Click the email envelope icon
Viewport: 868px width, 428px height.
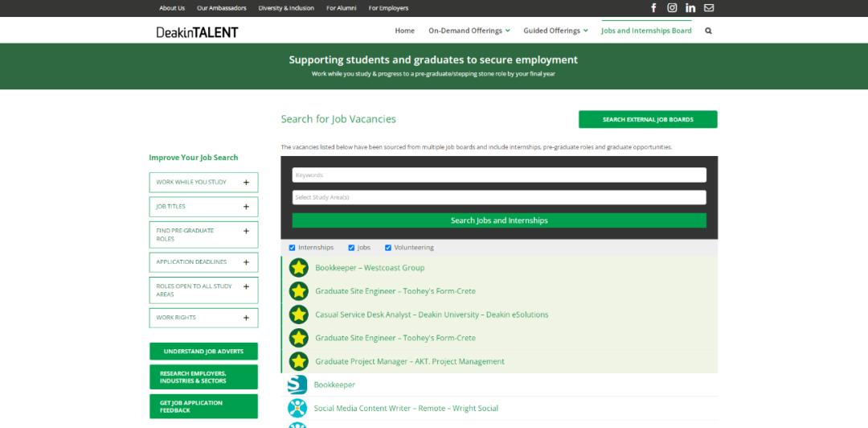pyautogui.click(x=709, y=8)
